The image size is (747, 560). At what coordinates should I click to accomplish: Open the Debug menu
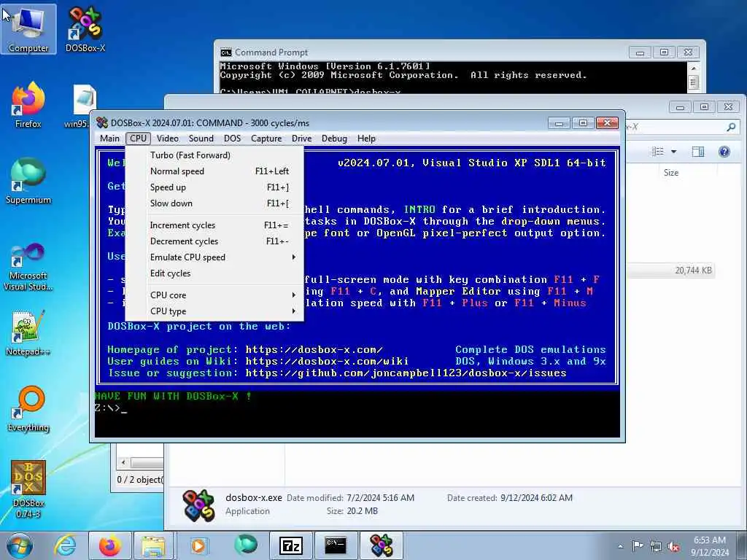(334, 138)
